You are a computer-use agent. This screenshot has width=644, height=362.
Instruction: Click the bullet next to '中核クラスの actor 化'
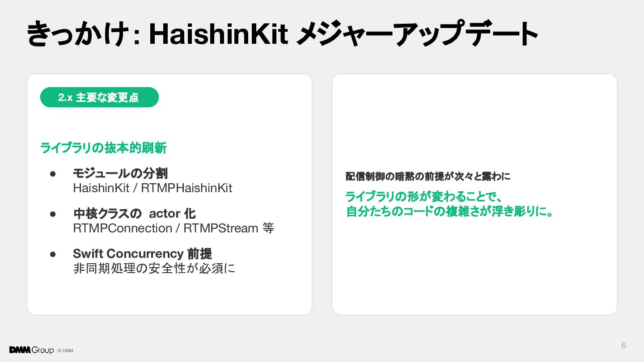(52, 214)
